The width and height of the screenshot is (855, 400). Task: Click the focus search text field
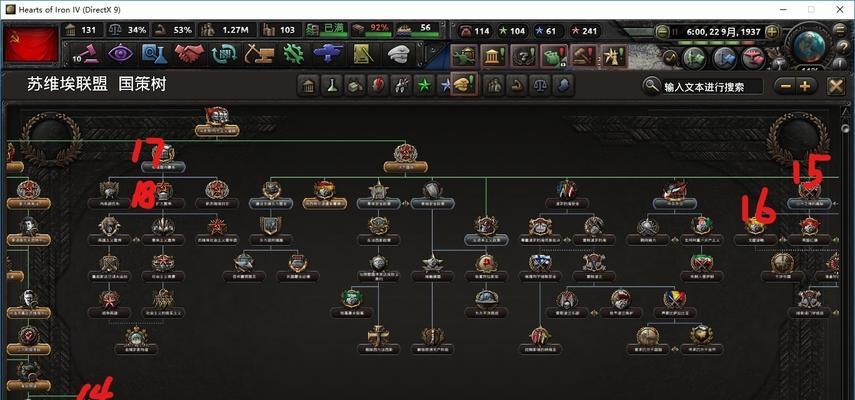(x=712, y=87)
